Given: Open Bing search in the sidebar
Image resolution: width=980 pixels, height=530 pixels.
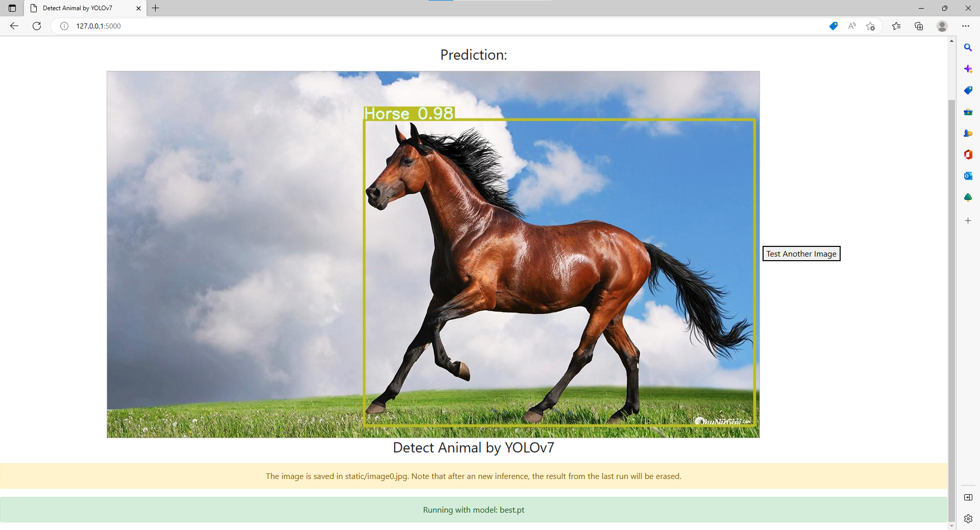Looking at the screenshot, I should click(x=968, y=47).
